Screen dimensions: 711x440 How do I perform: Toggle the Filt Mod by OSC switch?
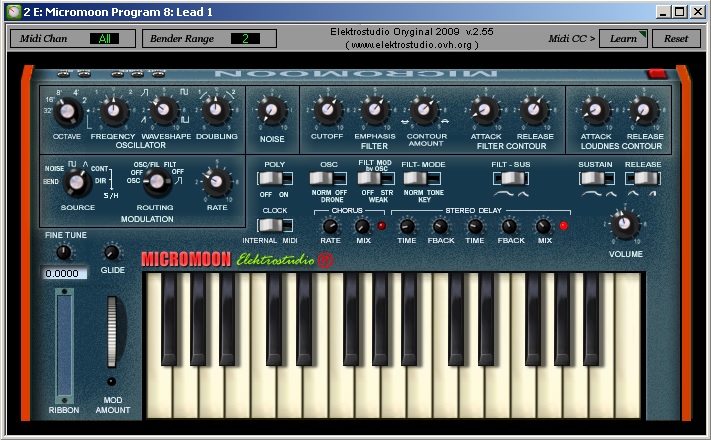coord(376,178)
